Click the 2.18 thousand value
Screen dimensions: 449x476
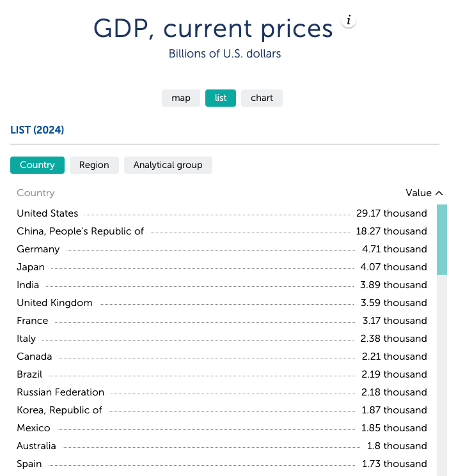[394, 392]
